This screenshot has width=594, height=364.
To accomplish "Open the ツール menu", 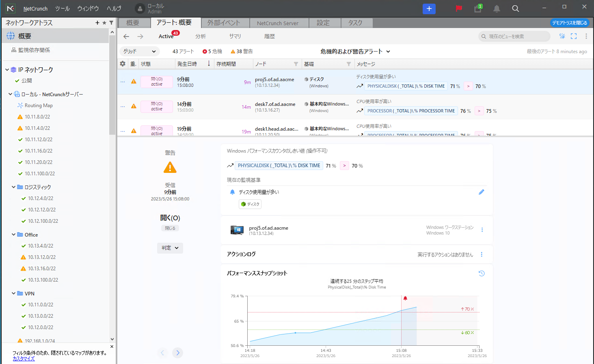I will coord(62,9).
